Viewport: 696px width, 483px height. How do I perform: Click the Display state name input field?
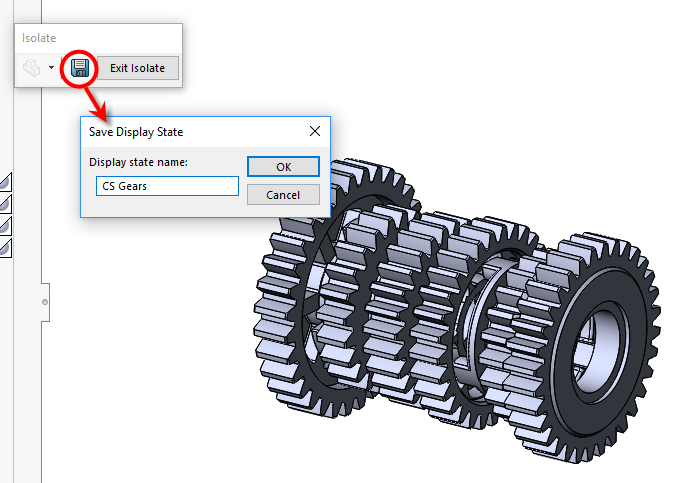tap(167, 186)
